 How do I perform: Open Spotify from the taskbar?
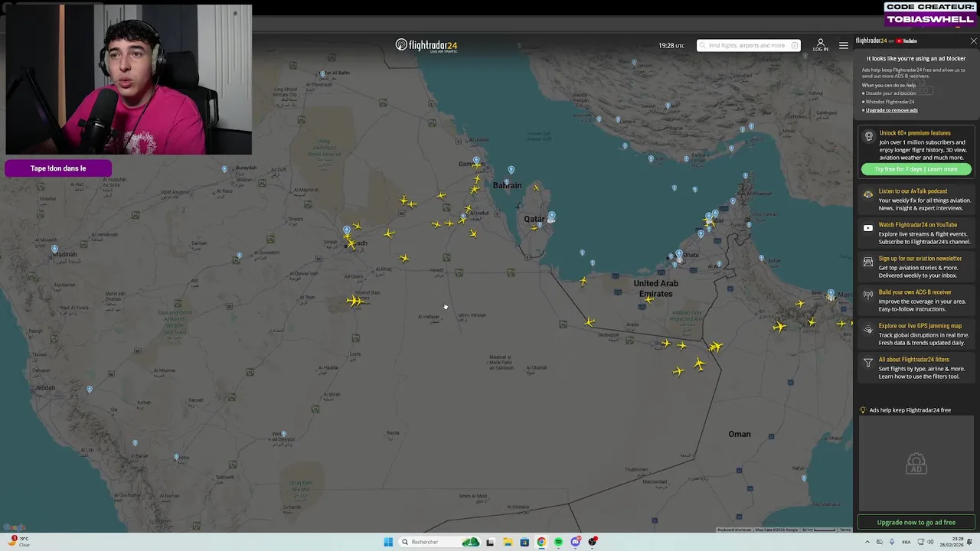click(x=558, y=542)
